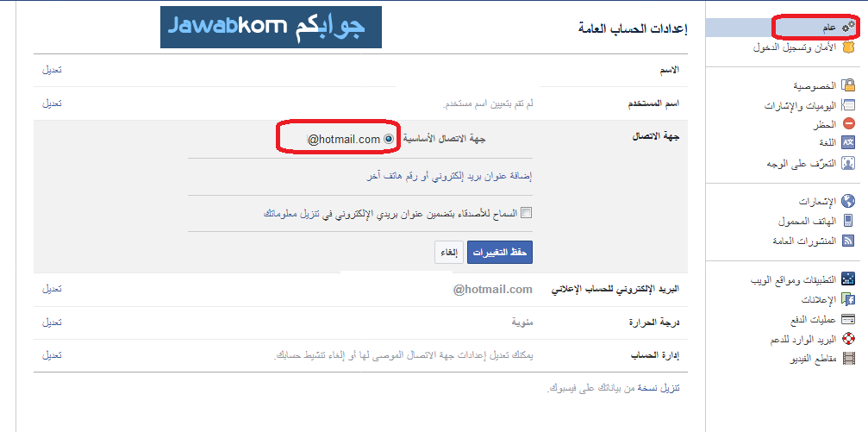Open the Mobile phone settings icon

(x=848, y=221)
